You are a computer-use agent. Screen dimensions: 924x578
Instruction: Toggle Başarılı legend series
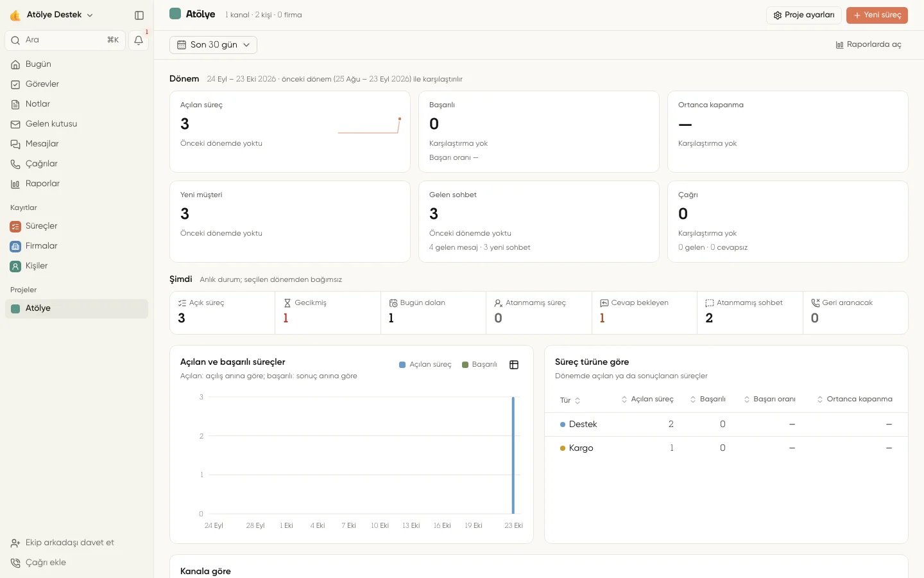[x=479, y=365]
